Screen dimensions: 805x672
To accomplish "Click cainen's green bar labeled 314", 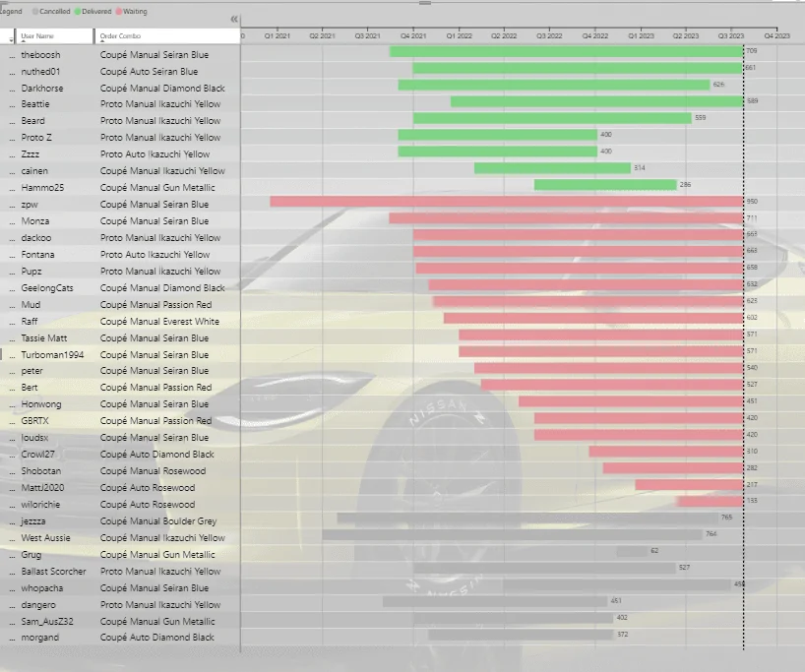I will (552, 168).
